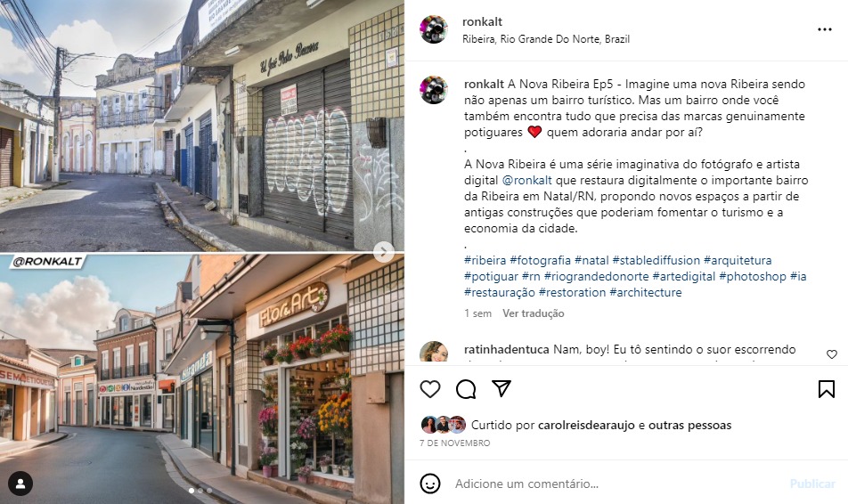
Task: View the list of outras pessoas likes
Action: tap(690, 425)
